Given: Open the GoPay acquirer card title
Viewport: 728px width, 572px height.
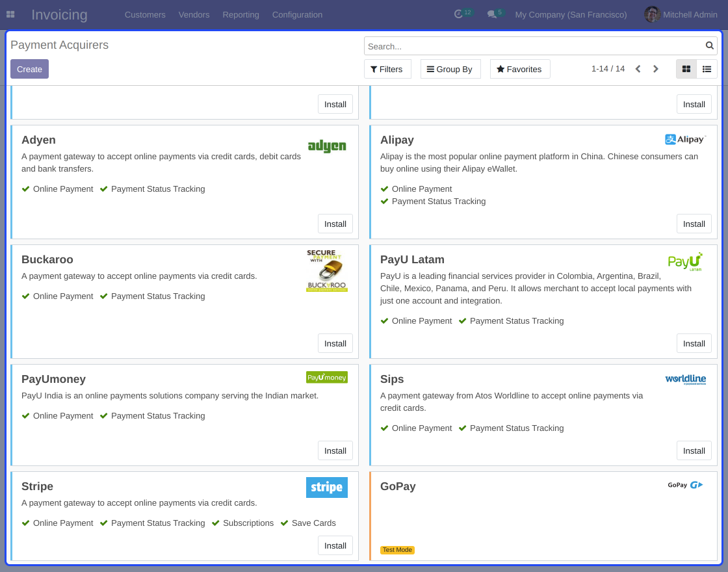Looking at the screenshot, I should 398,486.
